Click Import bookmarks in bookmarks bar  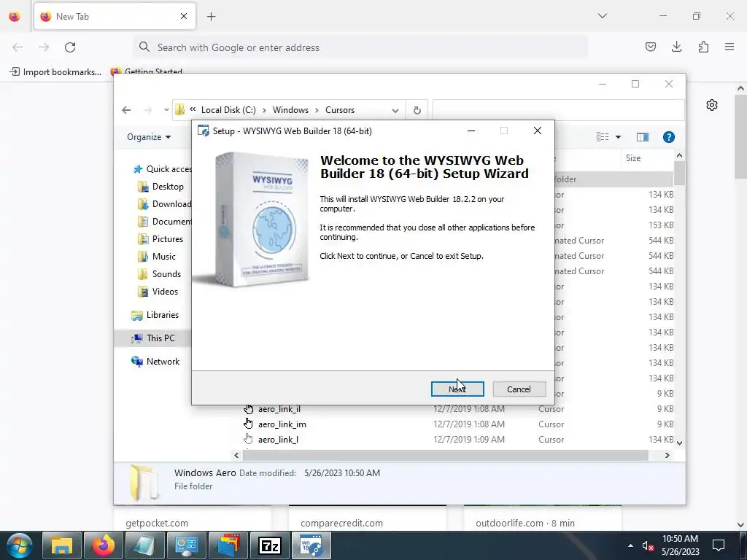(x=55, y=72)
